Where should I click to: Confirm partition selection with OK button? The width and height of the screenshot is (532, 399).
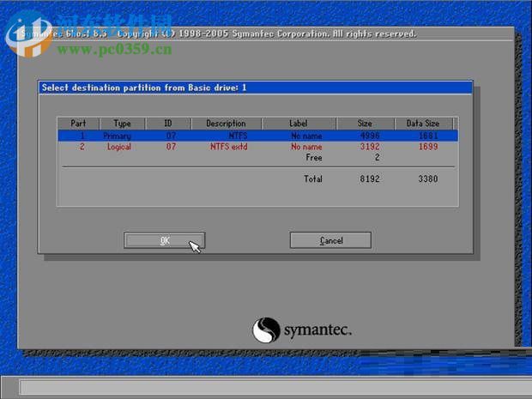click(165, 240)
